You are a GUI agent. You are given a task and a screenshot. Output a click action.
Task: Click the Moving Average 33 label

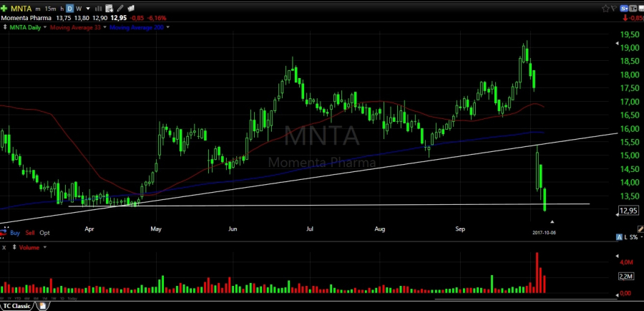[x=75, y=27]
